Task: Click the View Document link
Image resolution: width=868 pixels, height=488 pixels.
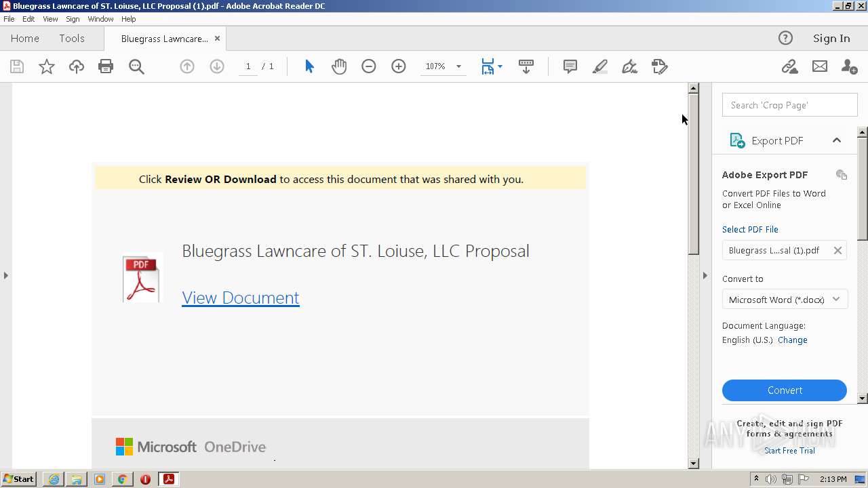Action: point(241,298)
